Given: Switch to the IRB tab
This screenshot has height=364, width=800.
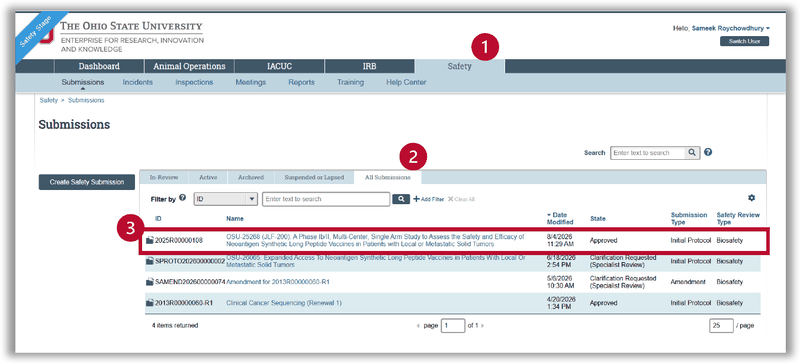Looking at the screenshot, I should click(x=369, y=66).
